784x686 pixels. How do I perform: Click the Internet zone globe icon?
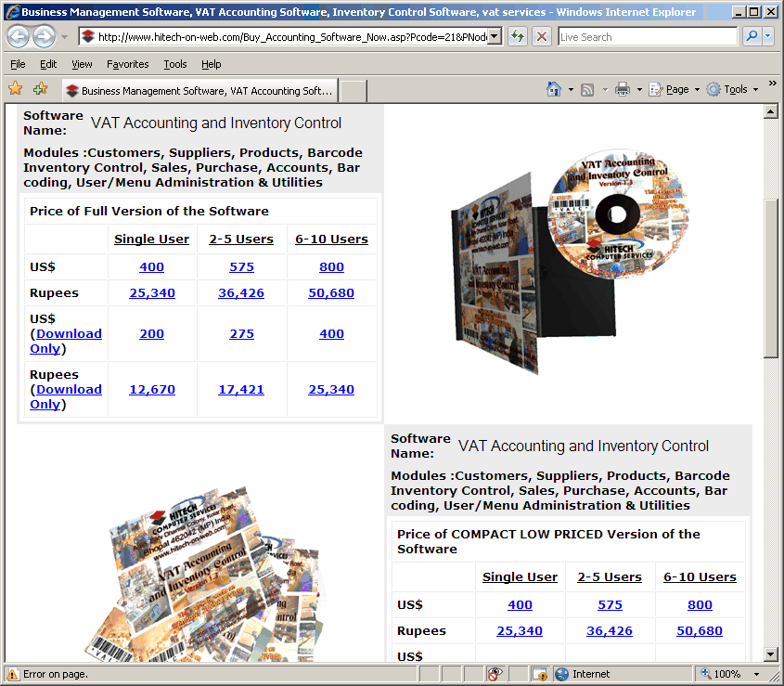562,675
